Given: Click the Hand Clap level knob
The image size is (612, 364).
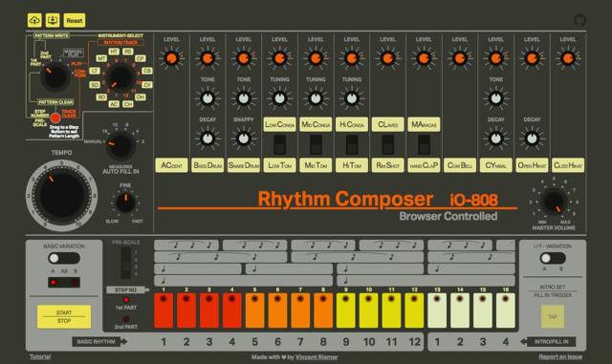Looking at the screenshot, I should [x=424, y=58].
